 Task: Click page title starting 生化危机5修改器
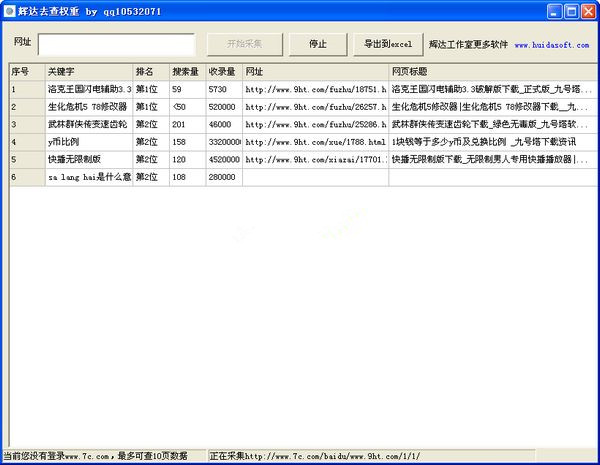493,107
